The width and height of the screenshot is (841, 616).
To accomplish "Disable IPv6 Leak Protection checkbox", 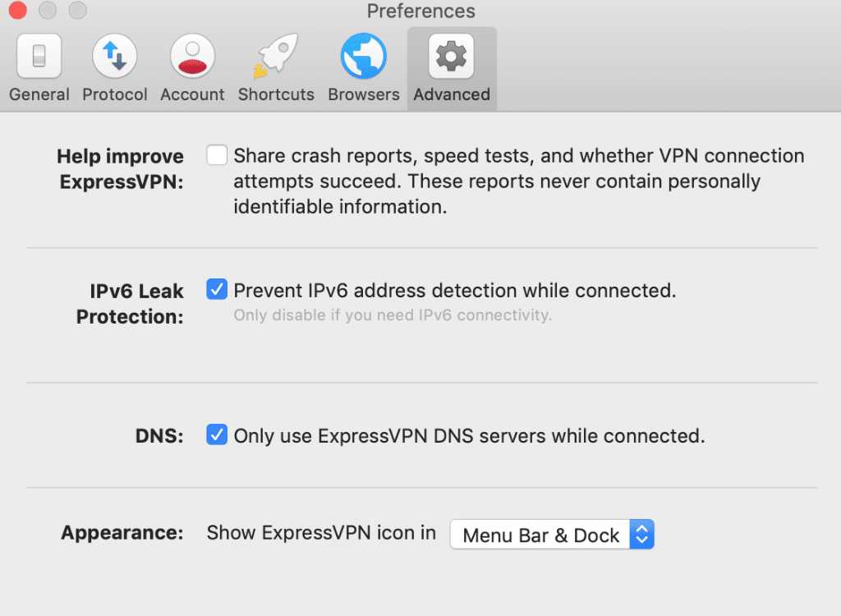I will [x=217, y=289].
